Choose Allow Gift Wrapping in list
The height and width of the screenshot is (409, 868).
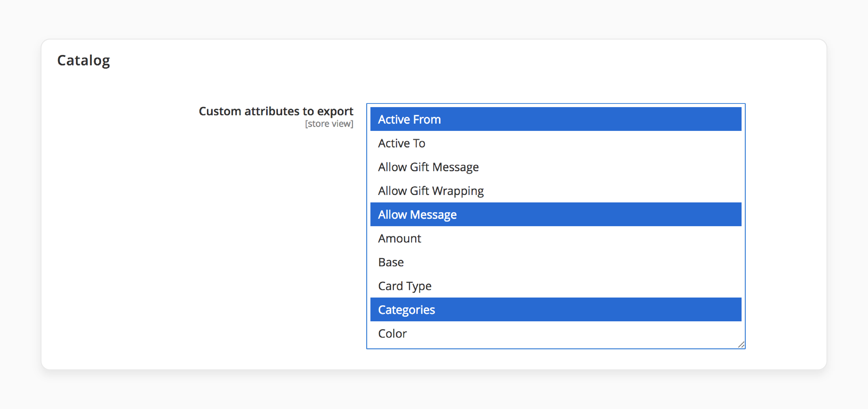(x=556, y=191)
